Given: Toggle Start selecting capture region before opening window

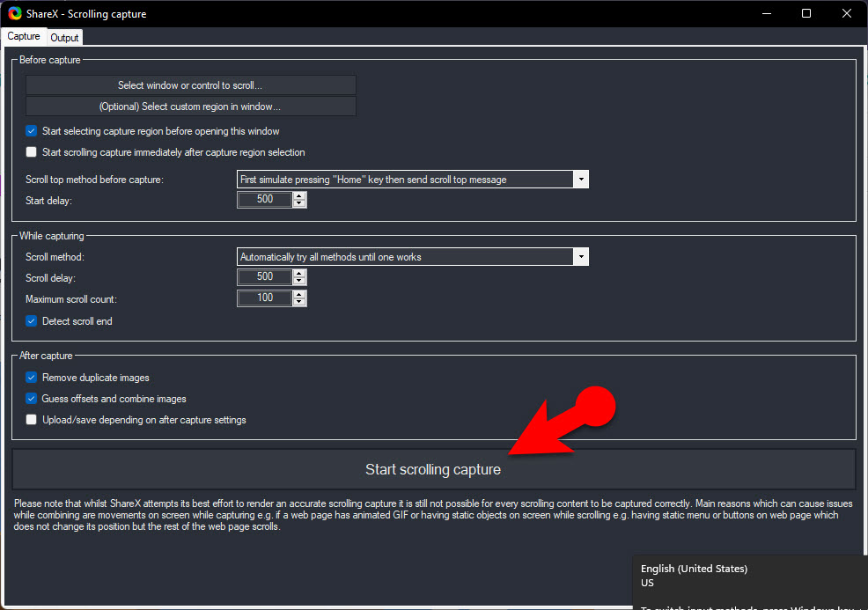Looking at the screenshot, I should coord(32,131).
